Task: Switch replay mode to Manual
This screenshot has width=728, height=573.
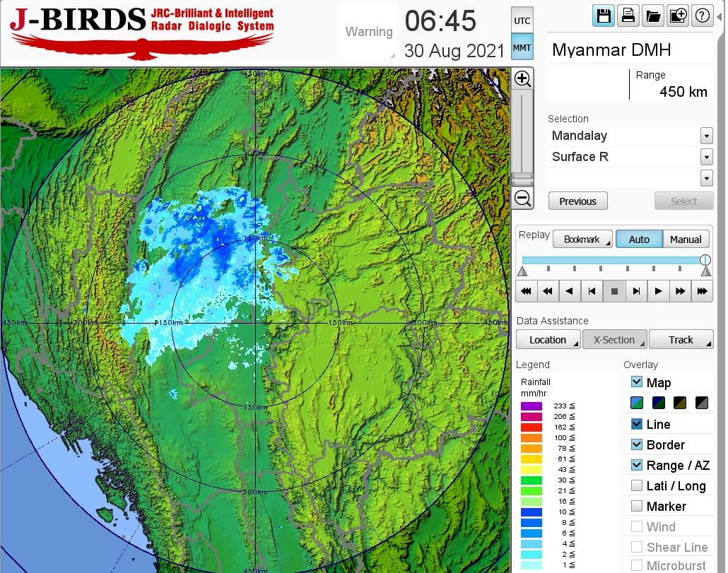Action: point(686,240)
